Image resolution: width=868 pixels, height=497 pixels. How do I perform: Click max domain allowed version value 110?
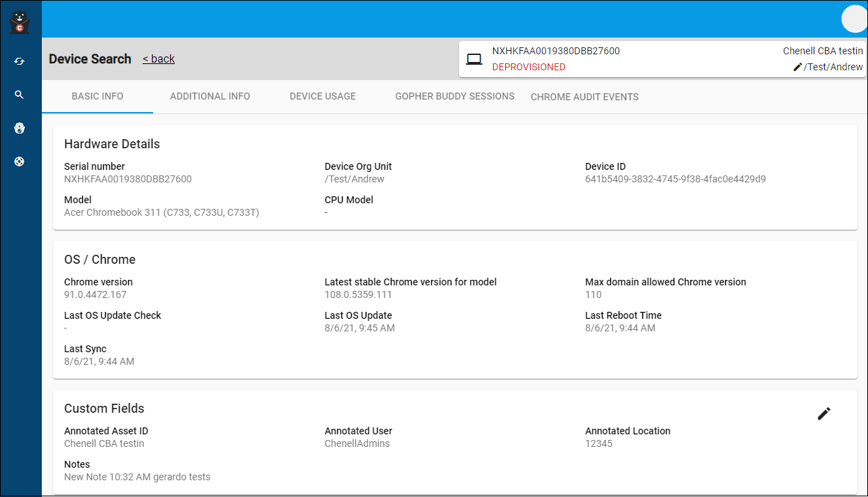pos(593,294)
